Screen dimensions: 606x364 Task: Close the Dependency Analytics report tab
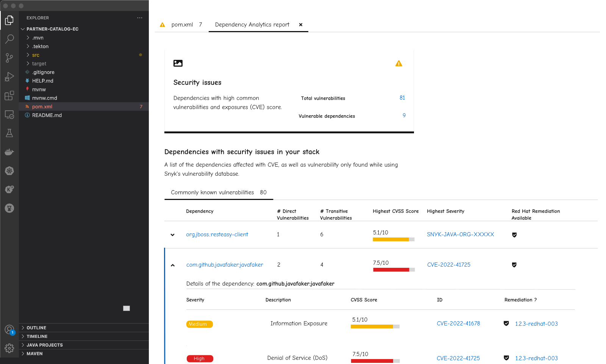click(301, 25)
